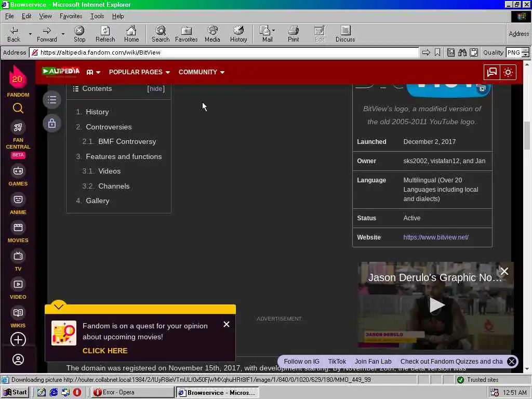The height and width of the screenshot is (399, 532).
Task: Click the CLICK HERE survey link
Action: (105, 351)
